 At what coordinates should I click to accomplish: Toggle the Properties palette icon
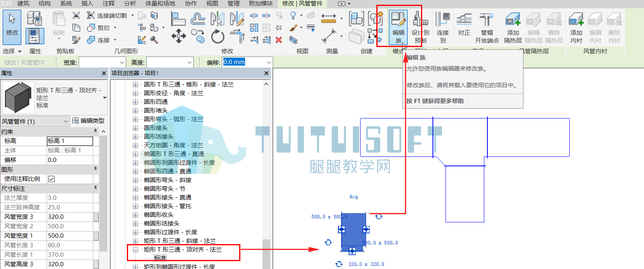coord(34,36)
